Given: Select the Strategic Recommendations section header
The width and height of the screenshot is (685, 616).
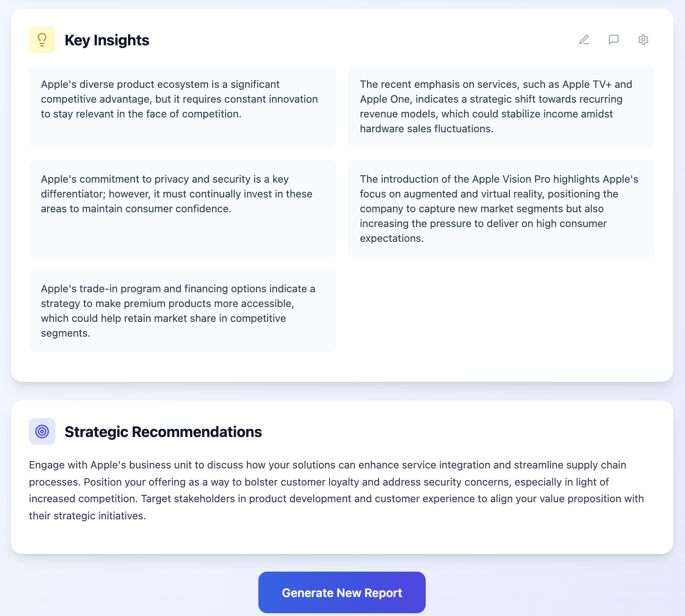Looking at the screenshot, I should [x=163, y=431].
